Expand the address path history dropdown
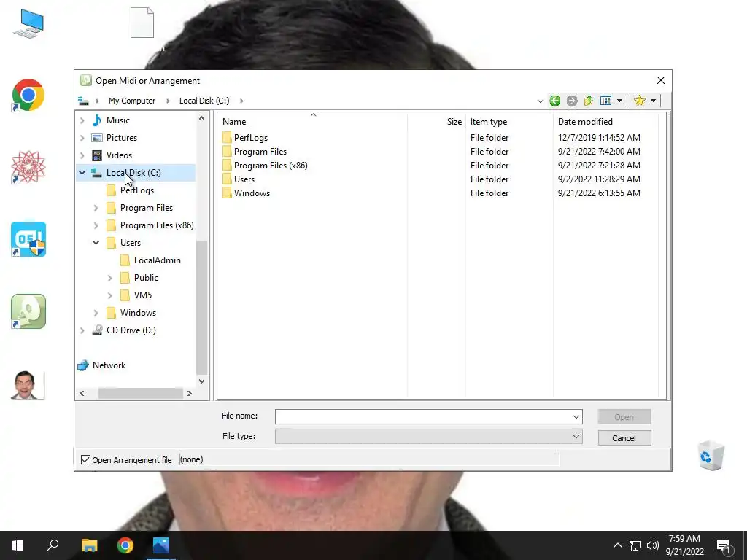The width and height of the screenshot is (747, 560). click(x=541, y=101)
